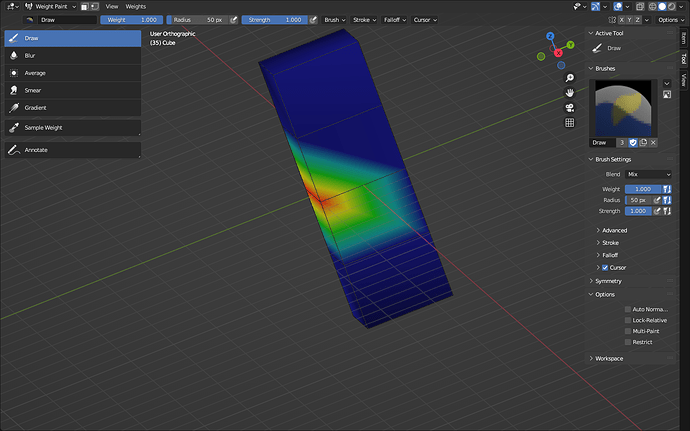The height and width of the screenshot is (431, 690).
Task: Enable Z axis symmetry
Action: pyautogui.click(x=637, y=20)
